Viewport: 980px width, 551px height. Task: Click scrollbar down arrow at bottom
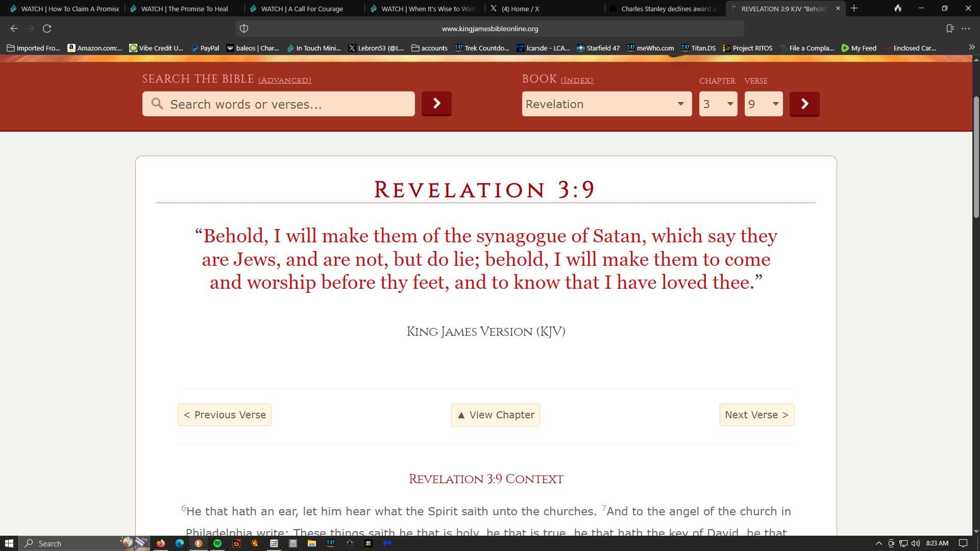click(x=976, y=531)
